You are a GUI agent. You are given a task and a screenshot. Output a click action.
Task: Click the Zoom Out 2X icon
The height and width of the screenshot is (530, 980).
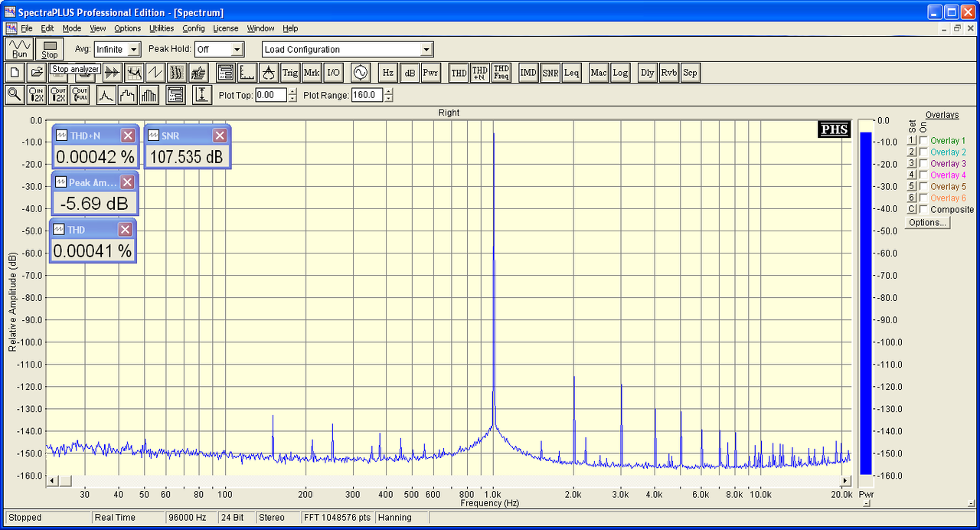pos(58,95)
